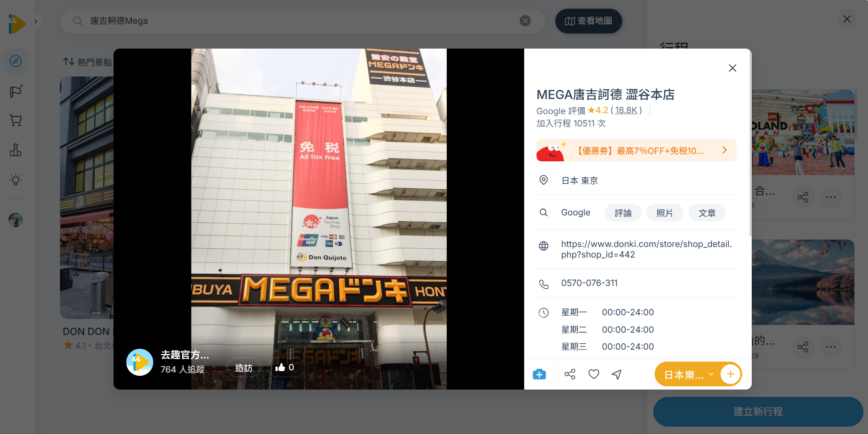The height and width of the screenshot is (434, 868).
Task: Share MEGA唐吉訶德 using the share icon
Action: [x=570, y=374]
